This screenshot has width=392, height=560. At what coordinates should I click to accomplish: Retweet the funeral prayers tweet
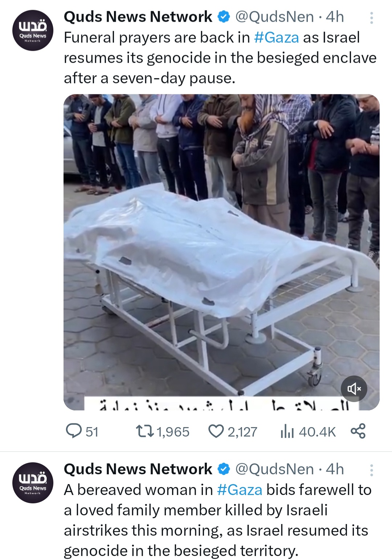point(145,431)
